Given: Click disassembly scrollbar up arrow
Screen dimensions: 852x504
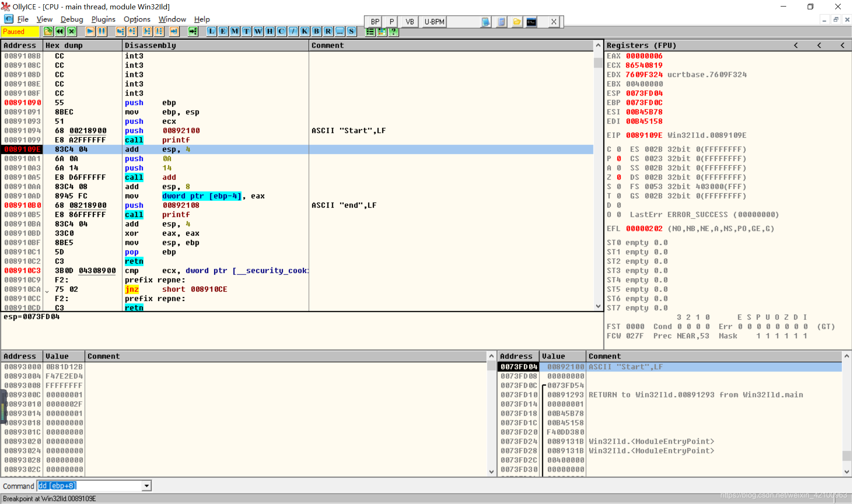Looking at the screenshot, I should [x=598, y=45].
